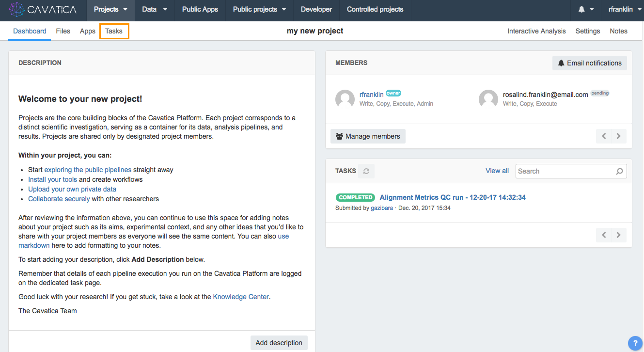Click the COMPLETED status badge
This screenshot has height=352, width=644.
click(x=355, y=197)
